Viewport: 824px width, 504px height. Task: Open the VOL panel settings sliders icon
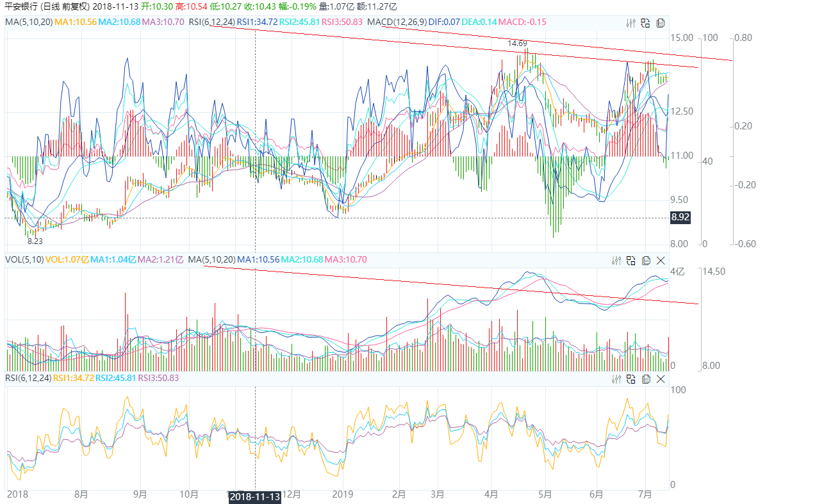pos(616,259)
